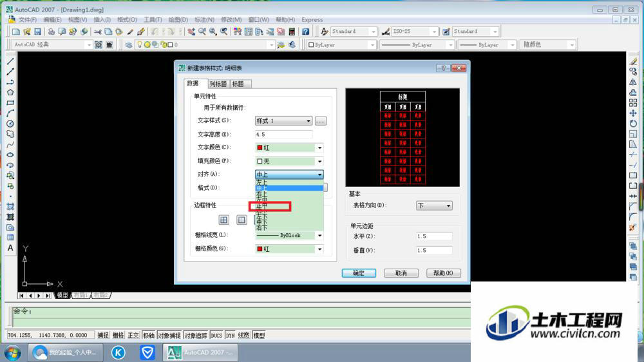This screenshot has height=362, width=644.
Task: Click the New drawing icon
Action: pos(16,31)
